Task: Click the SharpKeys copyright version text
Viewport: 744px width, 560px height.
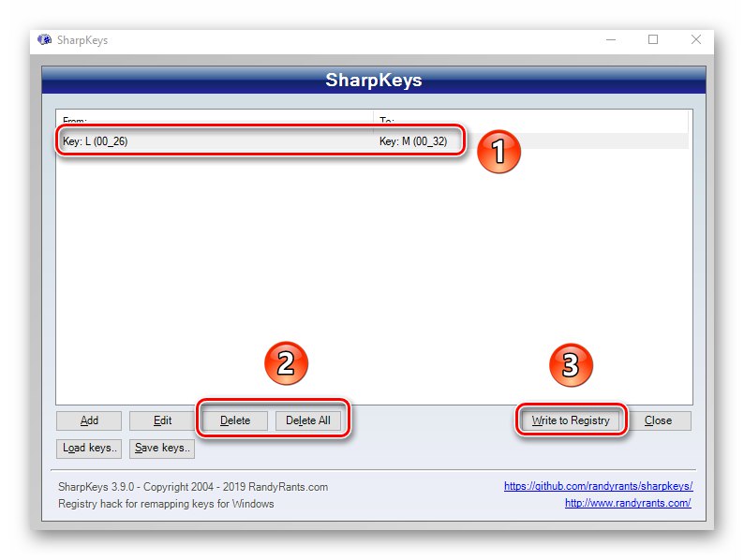Action: pyautogui.click(x=193, y=487)
